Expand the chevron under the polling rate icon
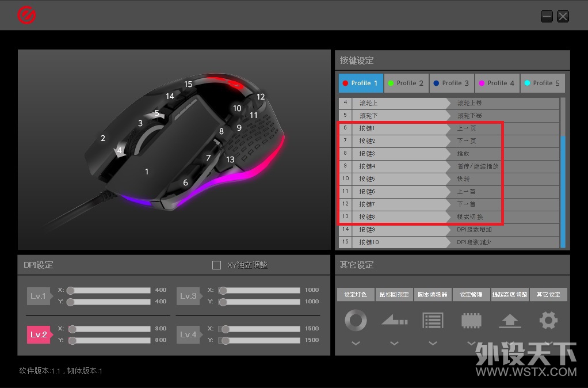This screenshot has height=388, width=588. tap(394, 343)
